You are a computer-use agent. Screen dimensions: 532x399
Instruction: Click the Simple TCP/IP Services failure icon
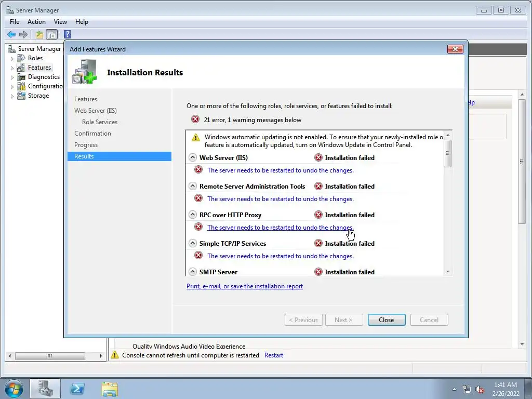point(318,243)
